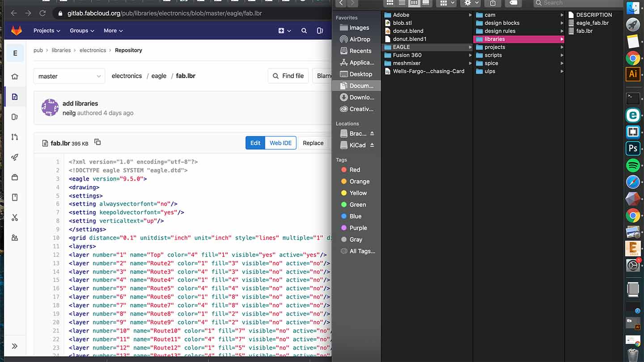Viewport: 644px width, 362px height.
Task: Open the Finder action gear dropdown
Action: (x=471, y=3)
